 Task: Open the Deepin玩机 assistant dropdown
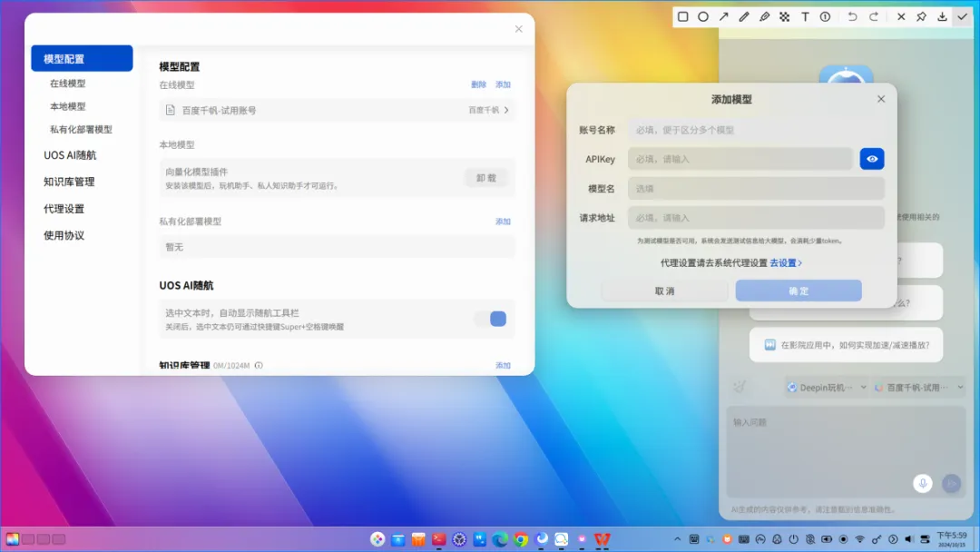(827, 388)
